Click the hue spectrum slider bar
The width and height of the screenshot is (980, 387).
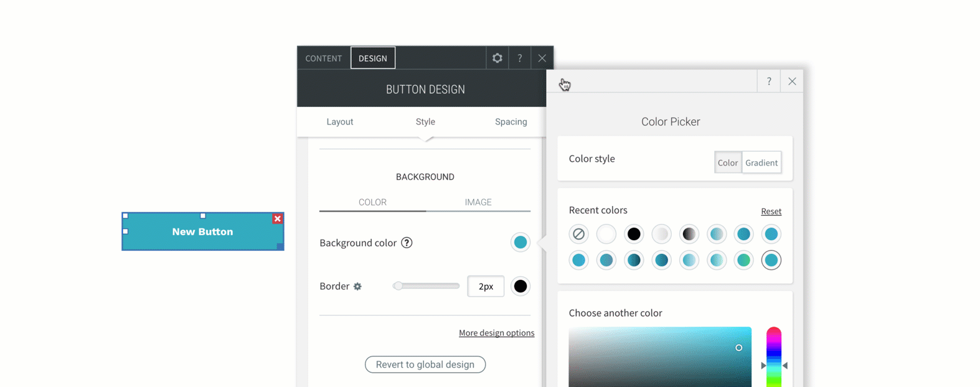[x=774, y=357]
